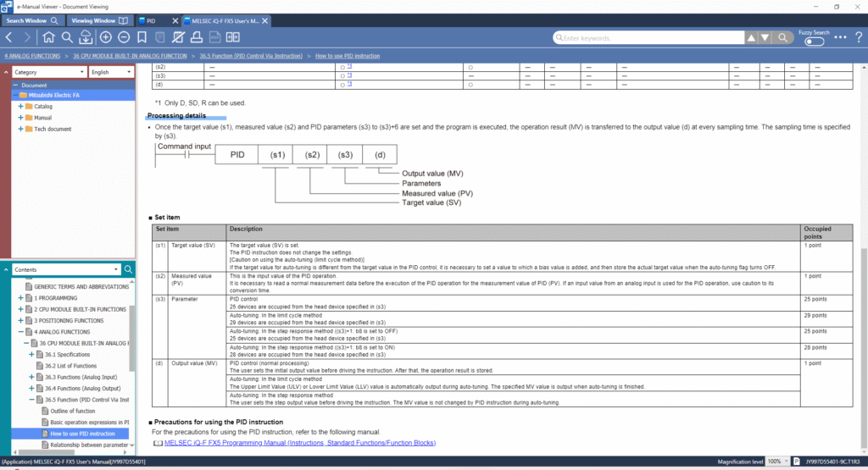The width and height of the screenshot is (868, 470).
Task: Open Outline of function page
Action: 73,411
